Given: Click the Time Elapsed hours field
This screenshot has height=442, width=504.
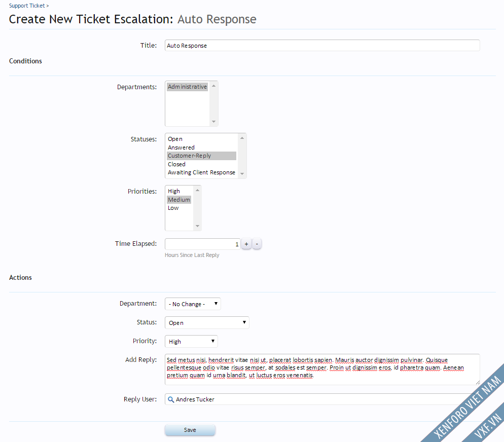Looking at the screenshot, I should [202, 244].
